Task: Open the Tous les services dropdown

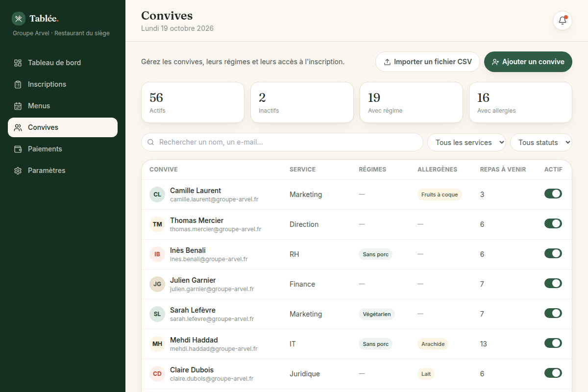Action: click(x=467, y=143)
